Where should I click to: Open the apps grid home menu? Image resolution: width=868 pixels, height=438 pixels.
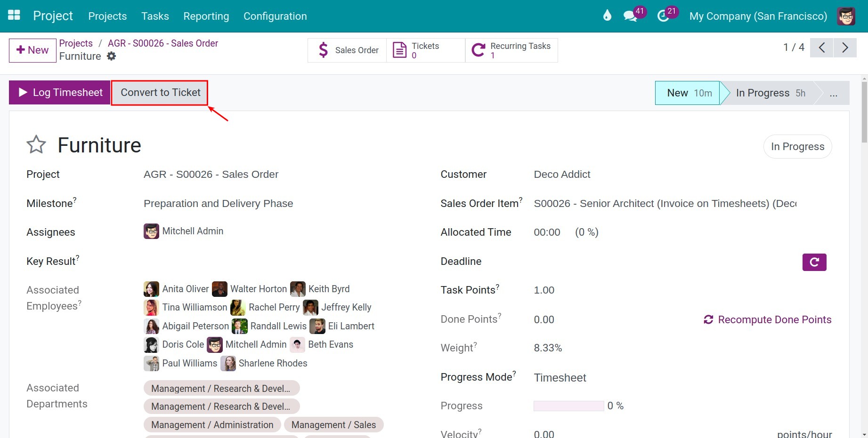(14, 16)
